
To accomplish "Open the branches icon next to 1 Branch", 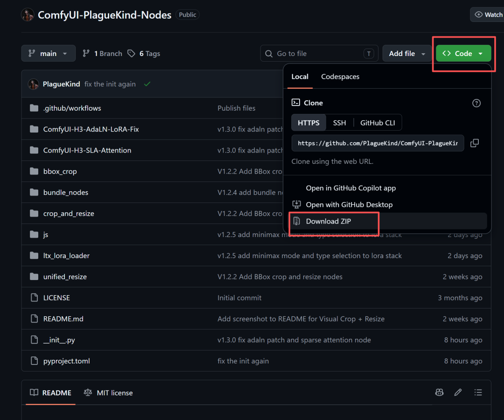I will point(86,53).
